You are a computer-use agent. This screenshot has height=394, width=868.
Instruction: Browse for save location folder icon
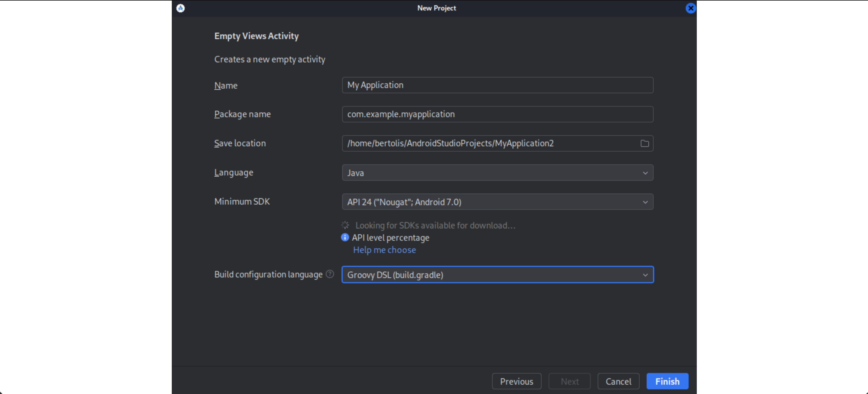point(645,143)
